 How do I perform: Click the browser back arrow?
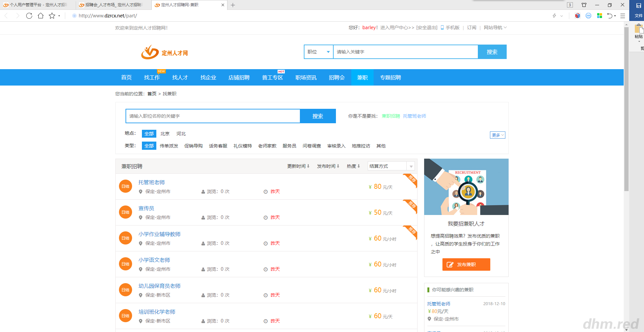6,16
